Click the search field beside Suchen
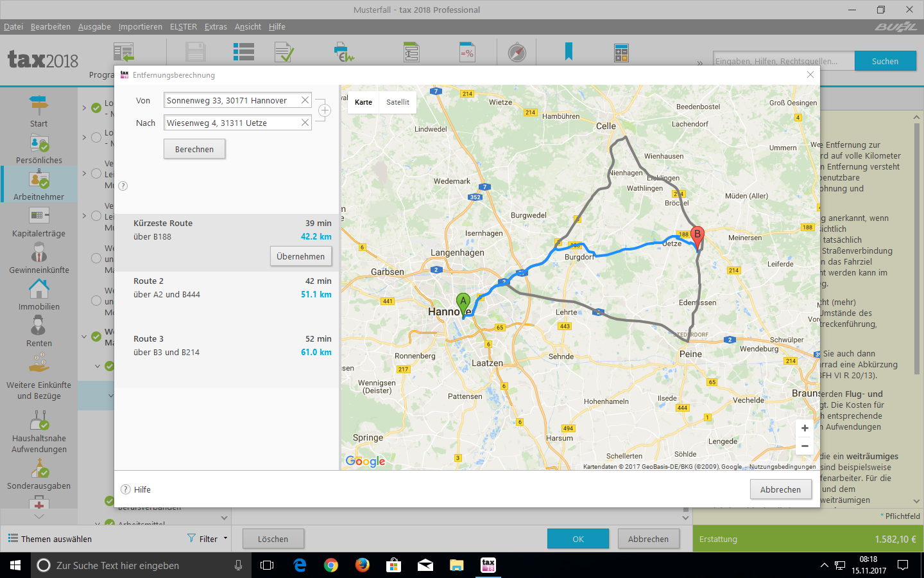 783,61
